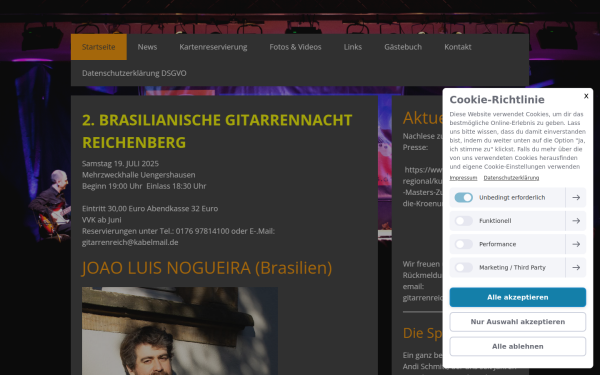600x375 pixels.
Task: Click the Funktionell label text
Action: click(495, 221)
